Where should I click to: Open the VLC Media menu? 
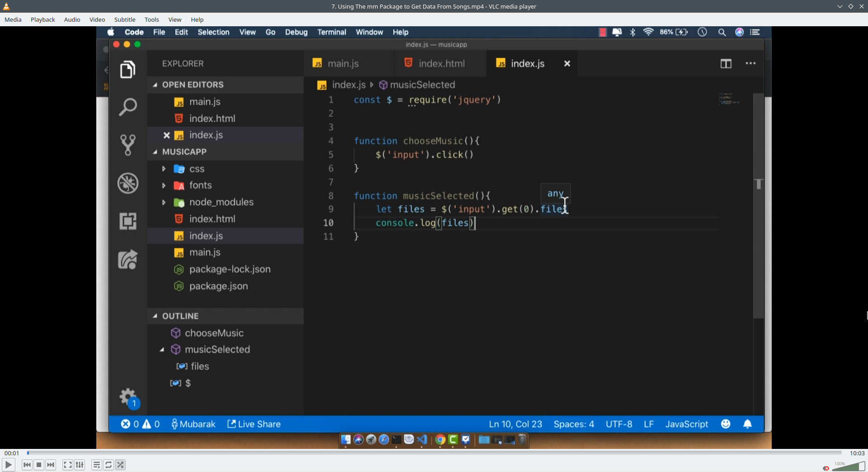pos(13,19)
